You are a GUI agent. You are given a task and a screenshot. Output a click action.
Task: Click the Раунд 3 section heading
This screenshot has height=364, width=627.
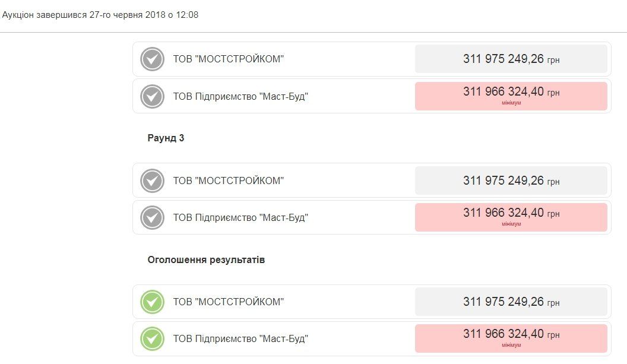pyautogui.click(x=165, y=138)
